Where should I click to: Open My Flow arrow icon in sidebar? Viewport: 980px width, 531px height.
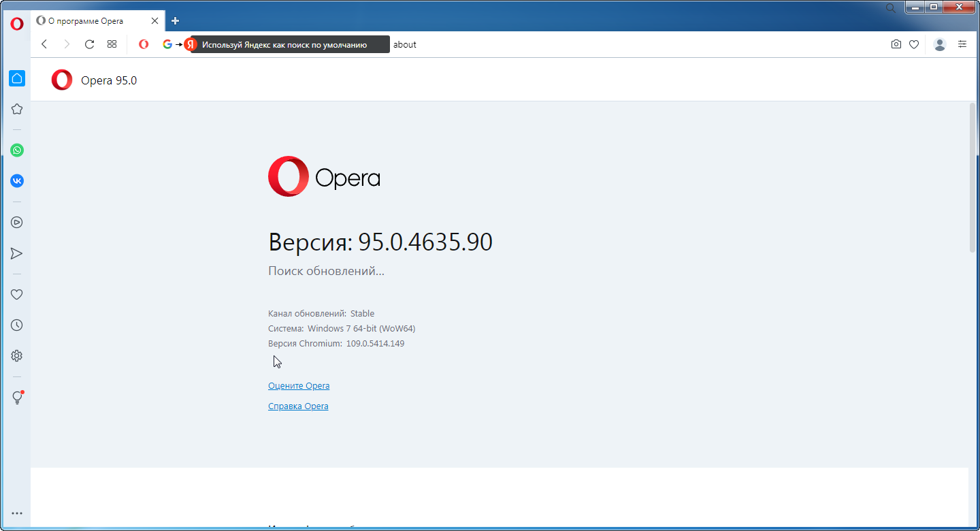tap(17, 253)
